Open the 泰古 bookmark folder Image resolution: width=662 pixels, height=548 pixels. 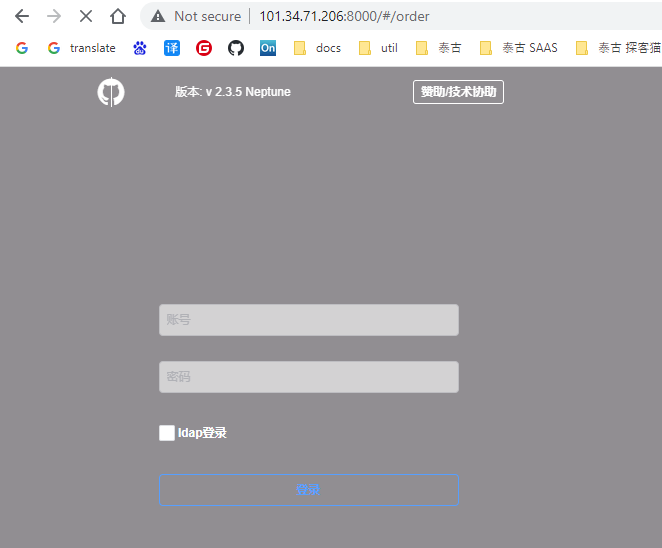(x=438, y=48)
